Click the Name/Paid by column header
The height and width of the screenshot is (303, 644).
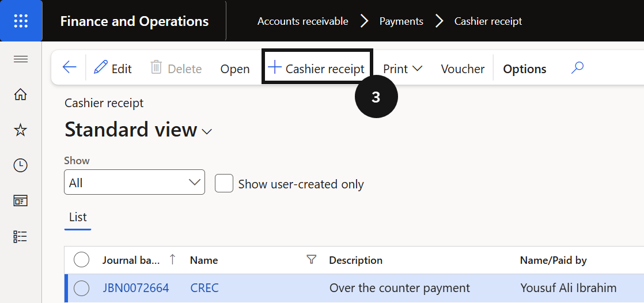[x=553, y=260]
